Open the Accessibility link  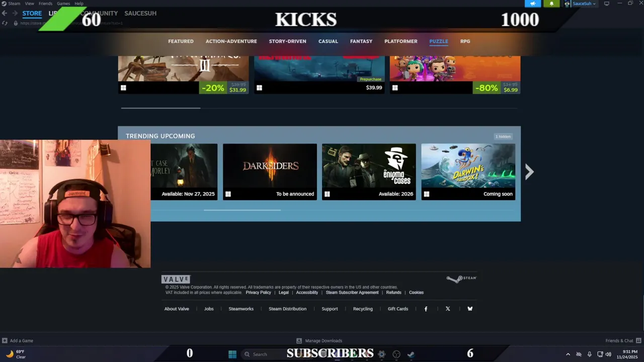pos(307,293)
